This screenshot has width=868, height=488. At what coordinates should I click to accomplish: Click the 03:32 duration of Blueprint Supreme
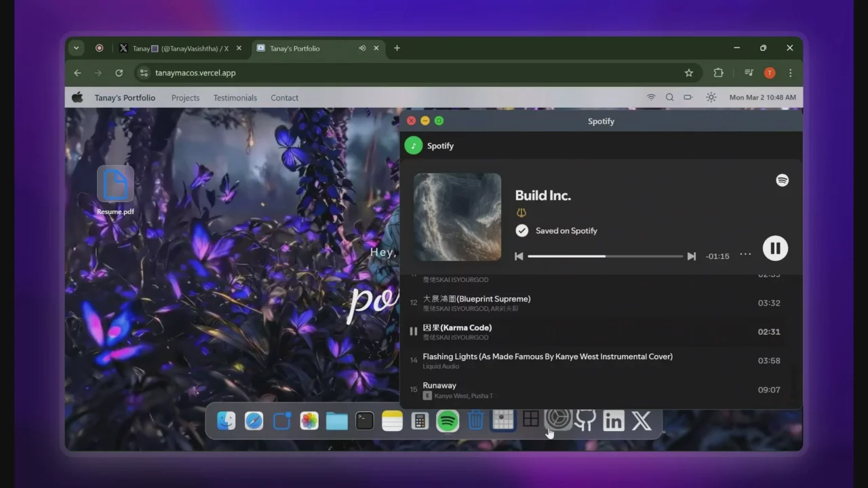click(769, 303)
